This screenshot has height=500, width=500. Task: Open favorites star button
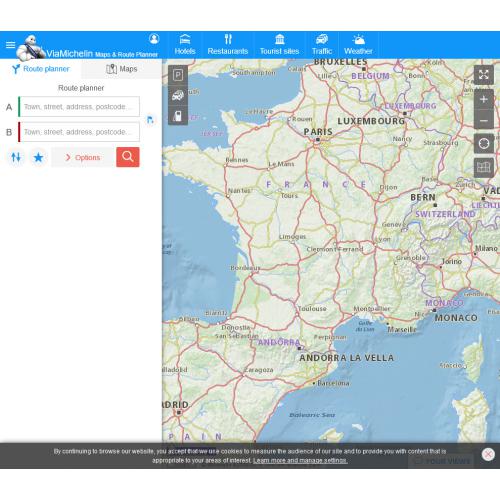[39, 157]
